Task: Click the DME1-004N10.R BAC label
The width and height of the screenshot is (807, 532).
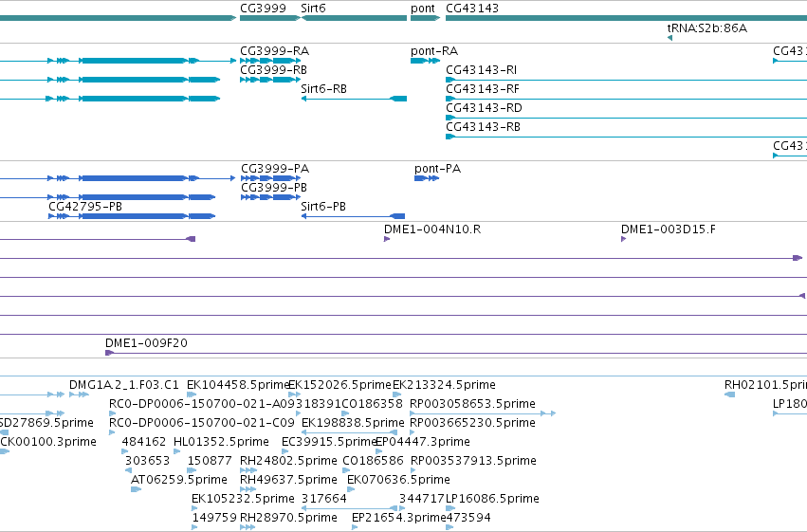Action: pos(432,229)
